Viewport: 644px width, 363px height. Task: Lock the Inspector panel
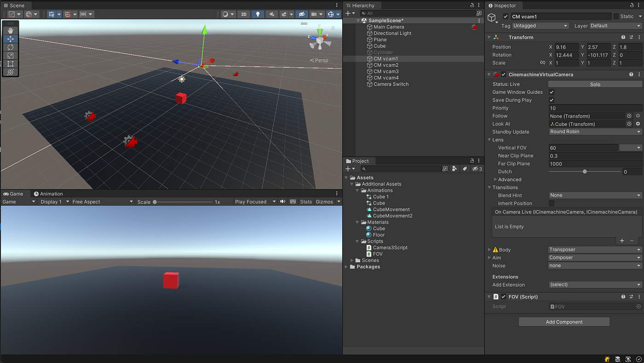coord(627,6)
